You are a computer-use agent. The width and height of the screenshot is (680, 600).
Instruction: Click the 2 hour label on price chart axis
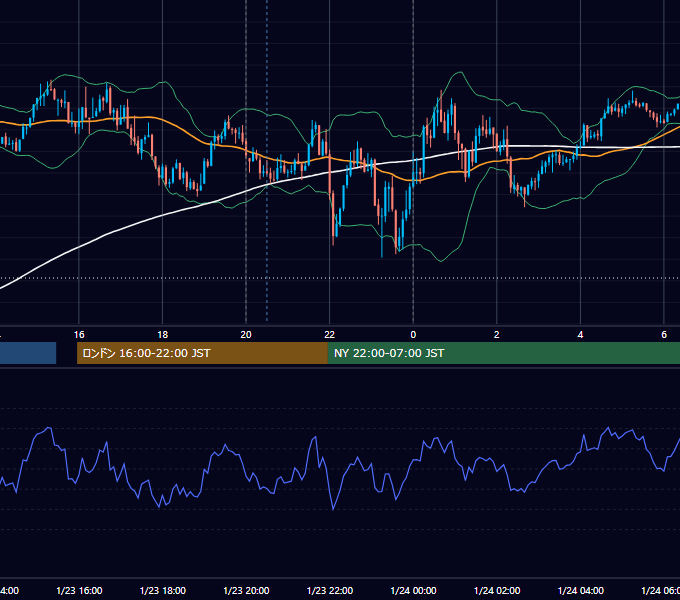click(497, 335)
